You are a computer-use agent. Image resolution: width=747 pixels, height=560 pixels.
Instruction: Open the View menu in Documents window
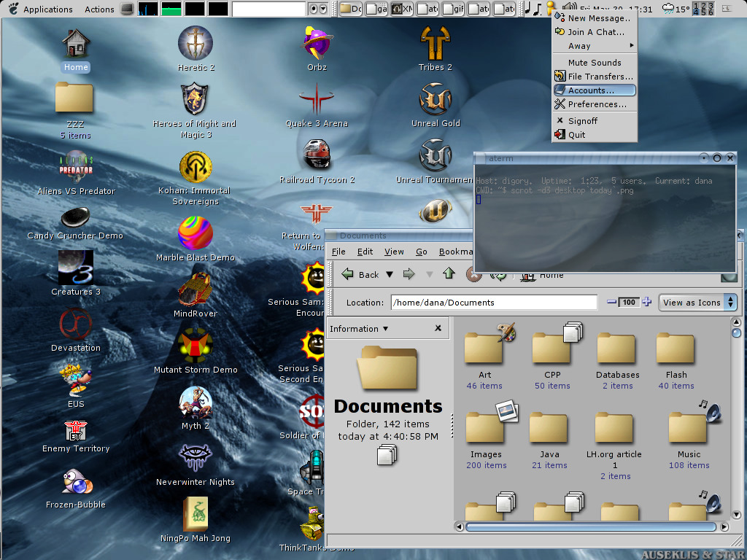click(394, 252)
